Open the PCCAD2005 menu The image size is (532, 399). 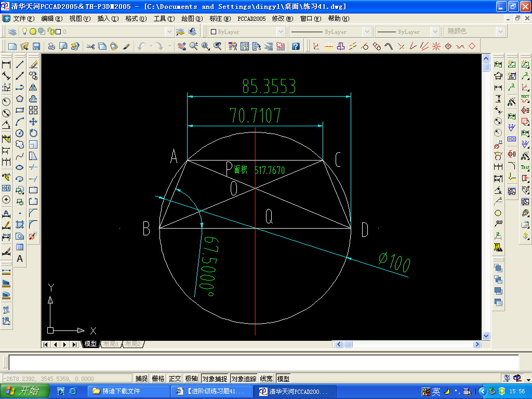click(x=251, y=19)
